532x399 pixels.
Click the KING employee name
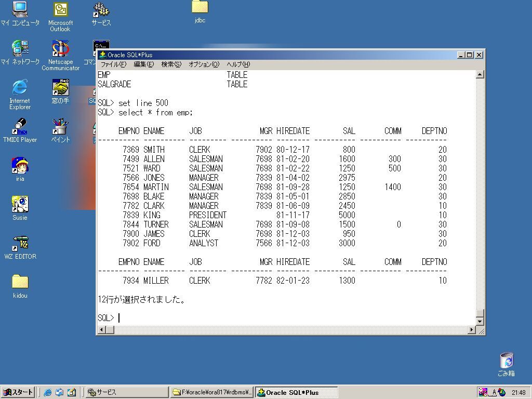click(x=152, y=215)
